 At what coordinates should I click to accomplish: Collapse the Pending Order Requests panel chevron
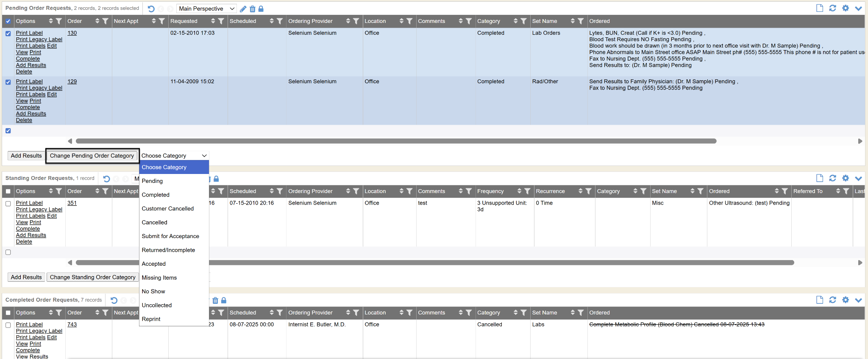(859, 8)
